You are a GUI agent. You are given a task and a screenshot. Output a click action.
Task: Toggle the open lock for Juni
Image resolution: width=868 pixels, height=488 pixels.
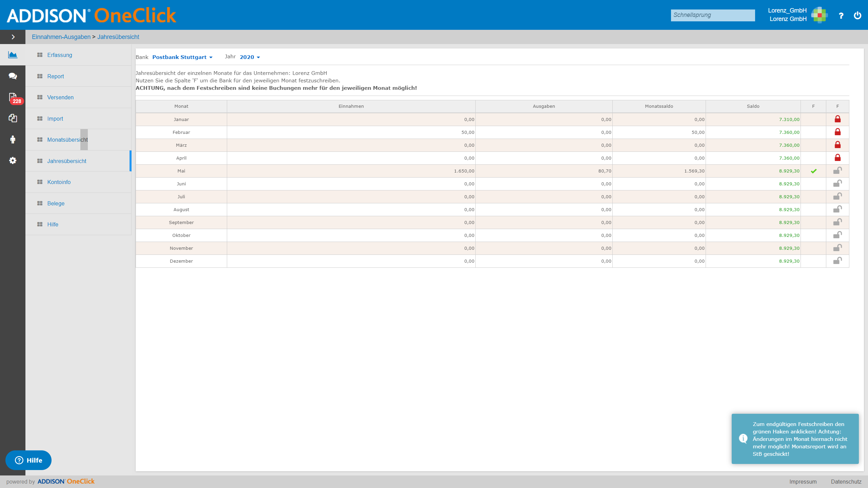(837, 183)
